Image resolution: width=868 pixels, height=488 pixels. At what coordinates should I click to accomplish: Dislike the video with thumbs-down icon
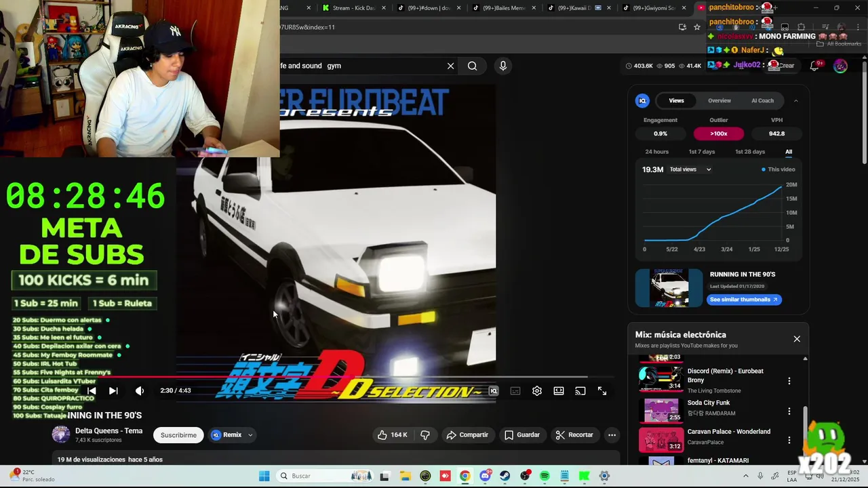coord(425,435)
